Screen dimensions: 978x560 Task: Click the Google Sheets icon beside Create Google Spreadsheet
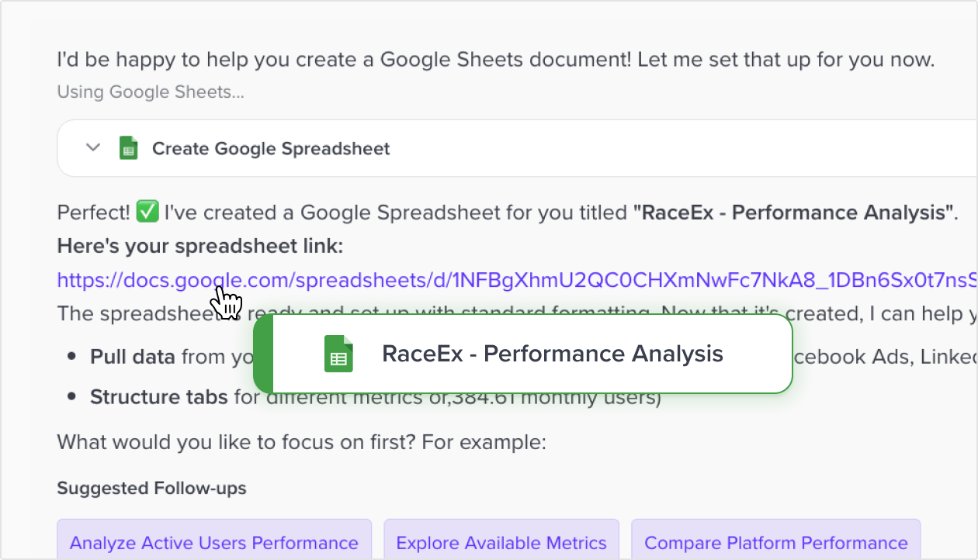click(129, 147)
